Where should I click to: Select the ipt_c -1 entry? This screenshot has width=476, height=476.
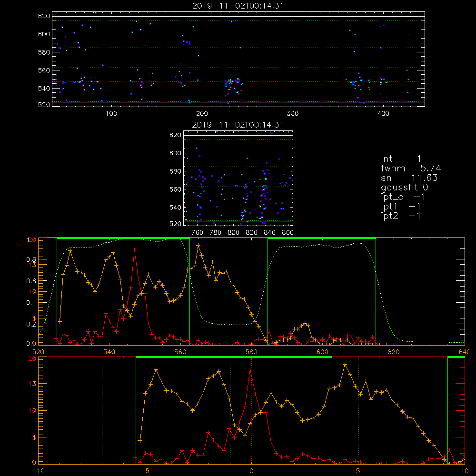(x=403, y=197)
